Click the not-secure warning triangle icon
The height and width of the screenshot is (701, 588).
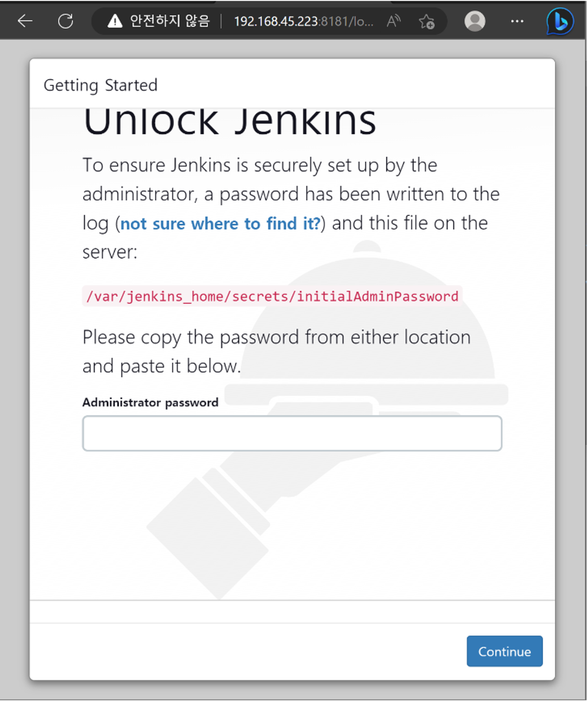point(115,21)
